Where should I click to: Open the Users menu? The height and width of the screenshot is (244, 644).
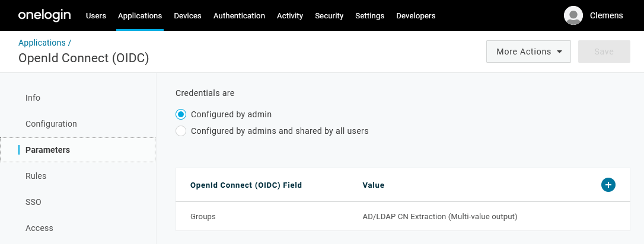coord(96,16)
